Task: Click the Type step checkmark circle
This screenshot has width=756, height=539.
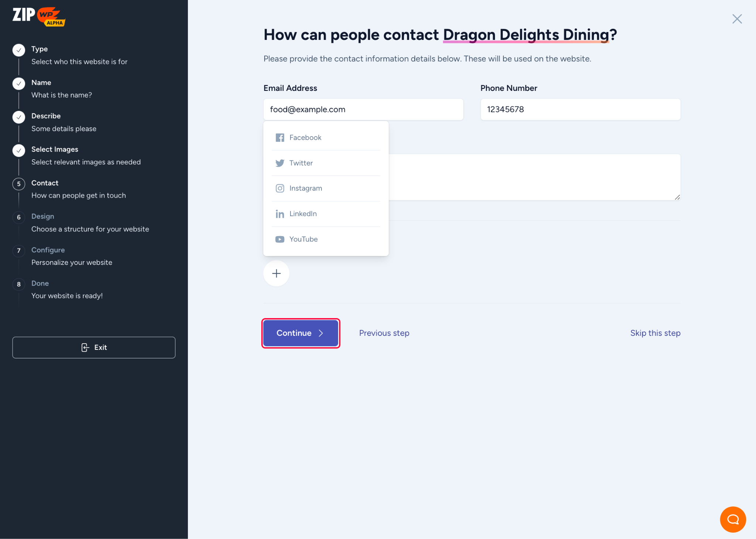Action: [19, 50]
